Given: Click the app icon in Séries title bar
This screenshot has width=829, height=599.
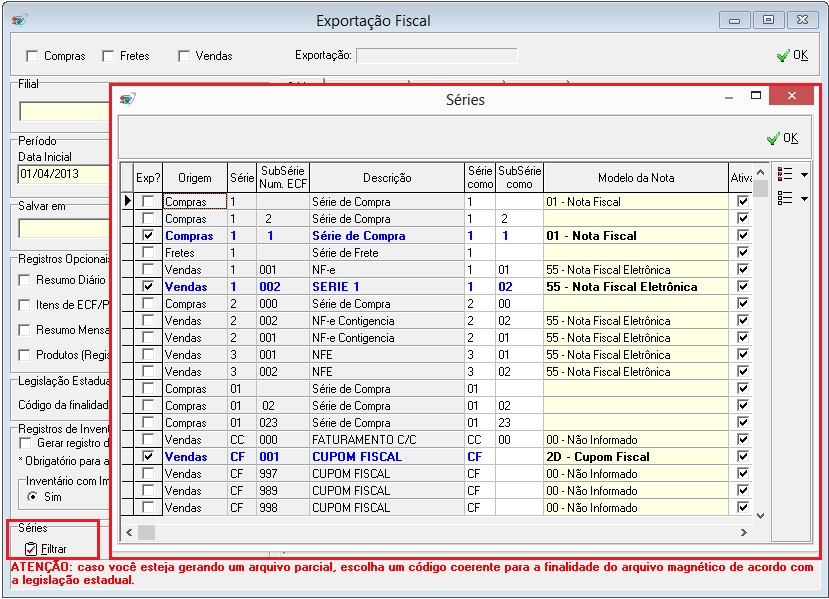Looking at the screenshot, I should pyautogui.click(x=127, y=99).
